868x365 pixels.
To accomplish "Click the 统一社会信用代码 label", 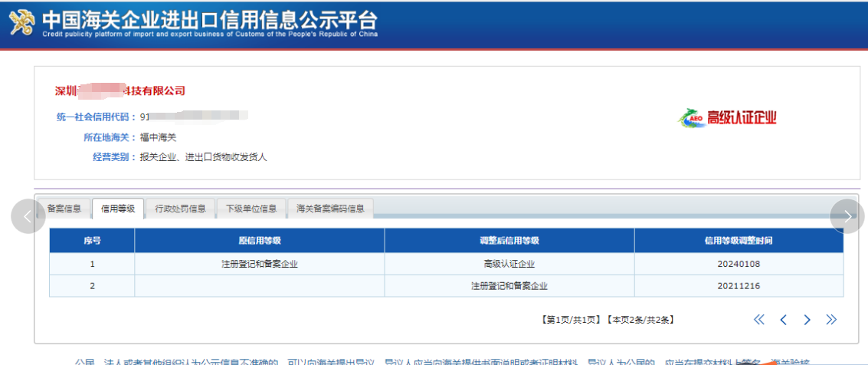I will (97, 117).
